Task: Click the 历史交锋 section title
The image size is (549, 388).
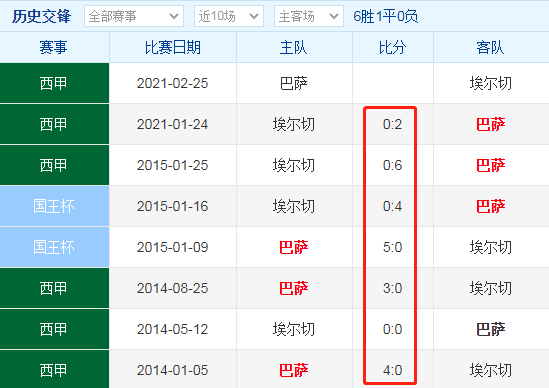Action: tap(42, 16)
